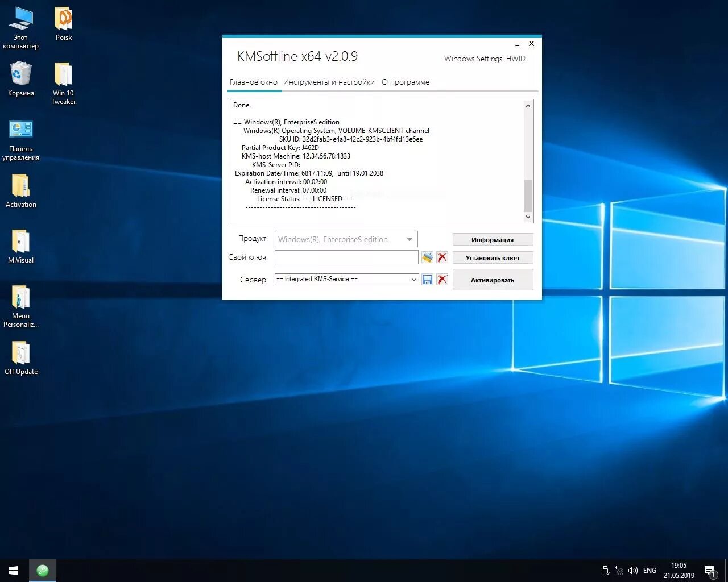Click the License Status LICENSED line
This screenshot has width=728, height=582.
click(x=304, y=199)
